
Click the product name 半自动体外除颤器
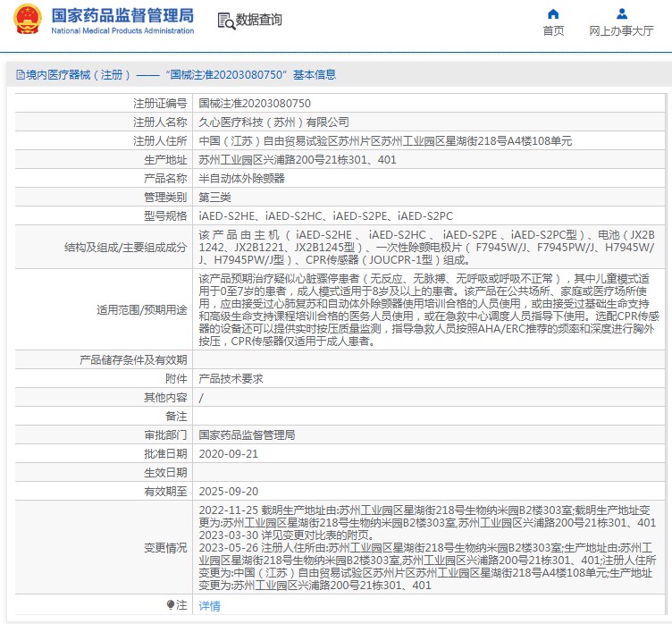[x=241, y=178]
